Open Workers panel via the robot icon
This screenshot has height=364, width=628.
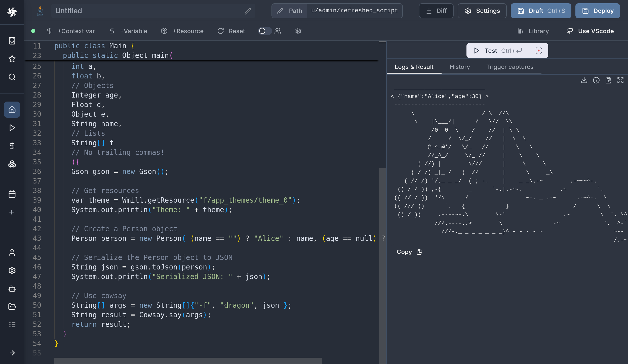tap(12, 289)
